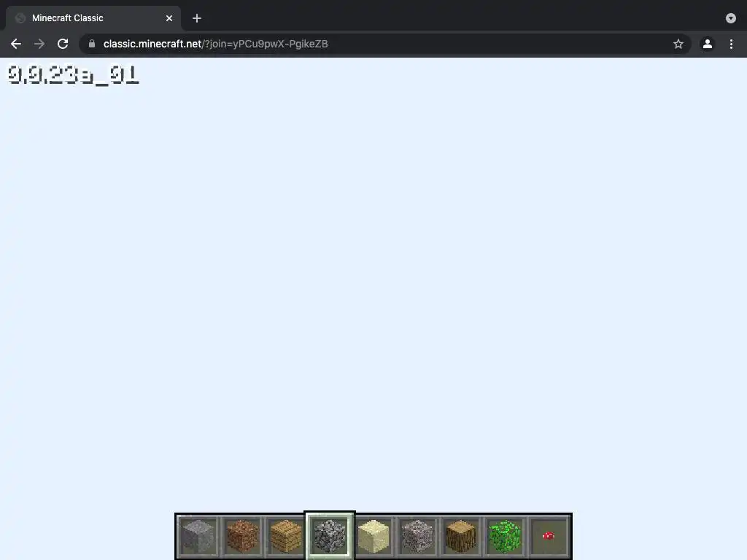
Task: Select the green leaves block in hotbar
Action: (505, 536)
